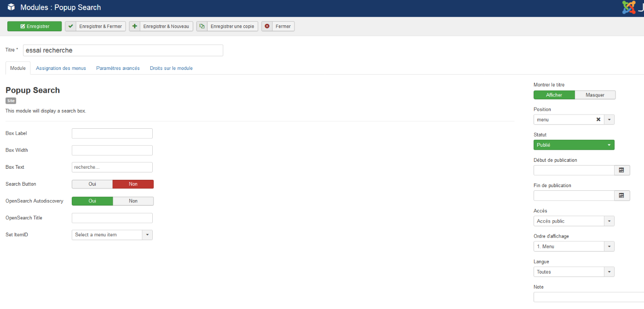This screenshot has width=644, height=309.
Task: Select Masquer for Montrer le titre
Action: point(595,95)
